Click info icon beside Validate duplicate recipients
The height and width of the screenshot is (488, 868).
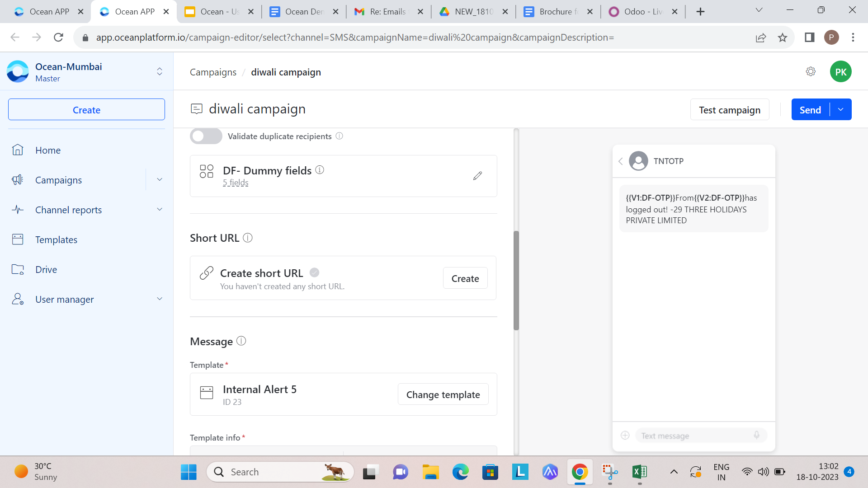pos(339,136)
